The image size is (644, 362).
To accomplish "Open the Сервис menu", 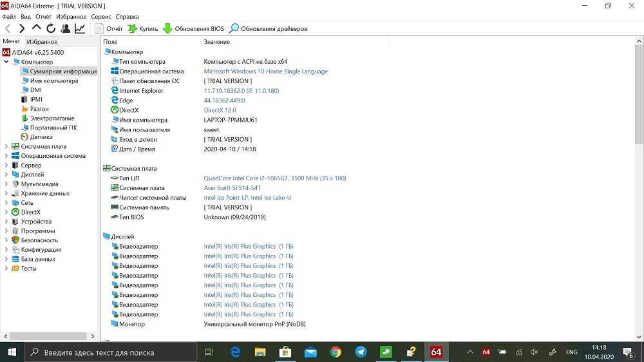I will (x=100, y=16).
